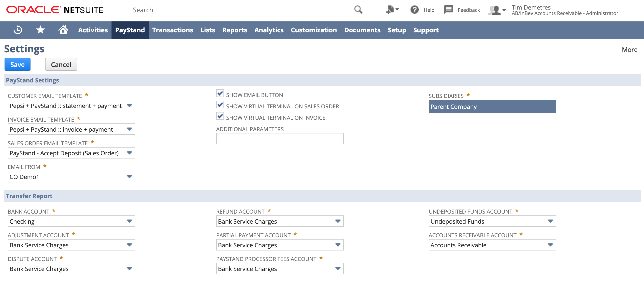This screenshot has height=281, width=644.
Task: Toggle Show Virtual Terminal on Sales Order
Action: [220, 105]
